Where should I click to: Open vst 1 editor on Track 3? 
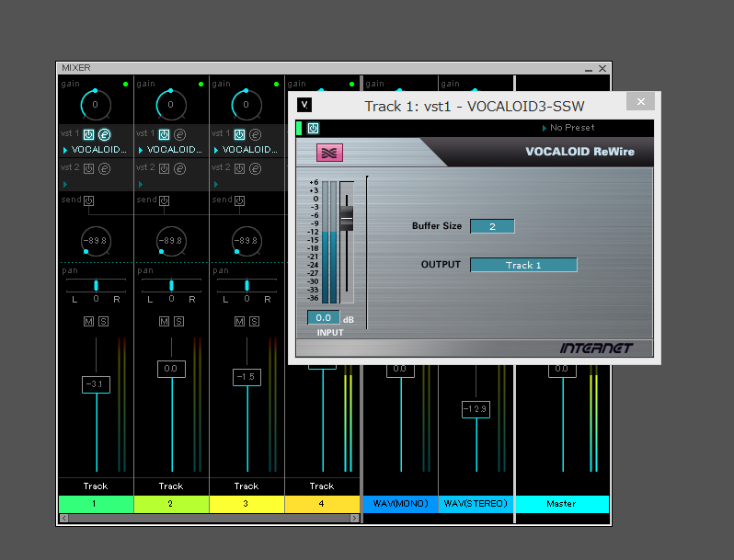(x=255, y=135)
